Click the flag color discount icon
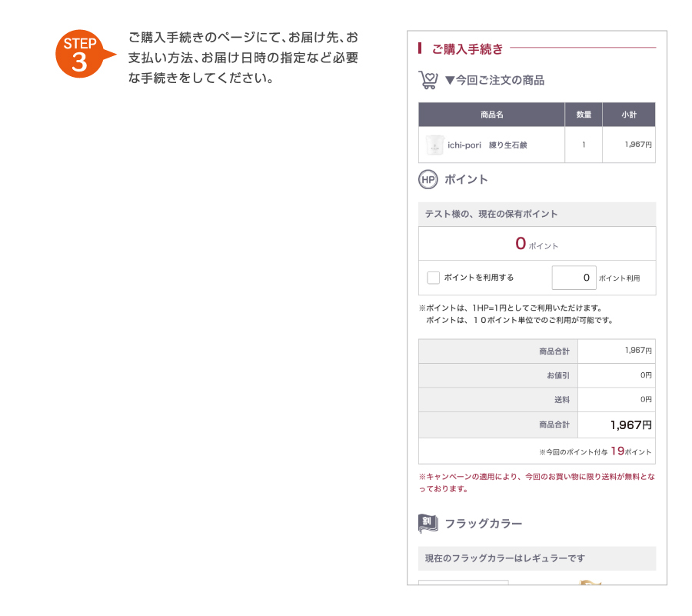Image resolution: width=692 pixels, height=616 pixels. click(428, 524)
